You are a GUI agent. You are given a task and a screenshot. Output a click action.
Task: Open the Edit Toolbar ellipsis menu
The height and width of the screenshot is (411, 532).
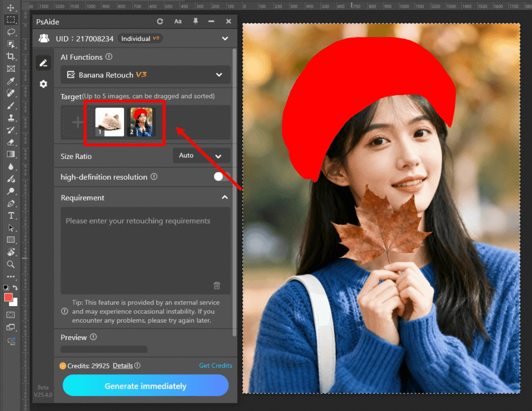(x=11, y=277)
